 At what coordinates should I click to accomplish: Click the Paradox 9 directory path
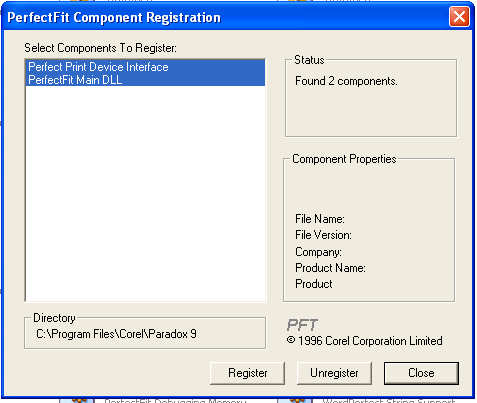pos(116,334)
